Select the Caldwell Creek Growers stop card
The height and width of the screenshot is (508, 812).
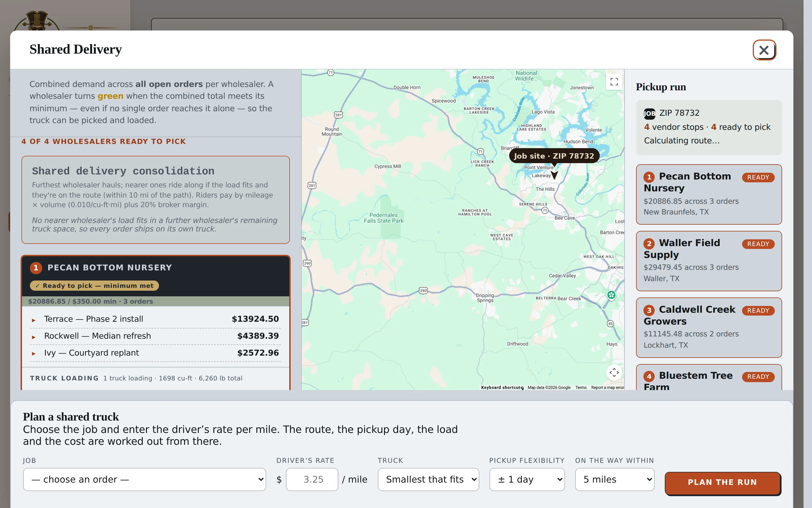(709, 328)
